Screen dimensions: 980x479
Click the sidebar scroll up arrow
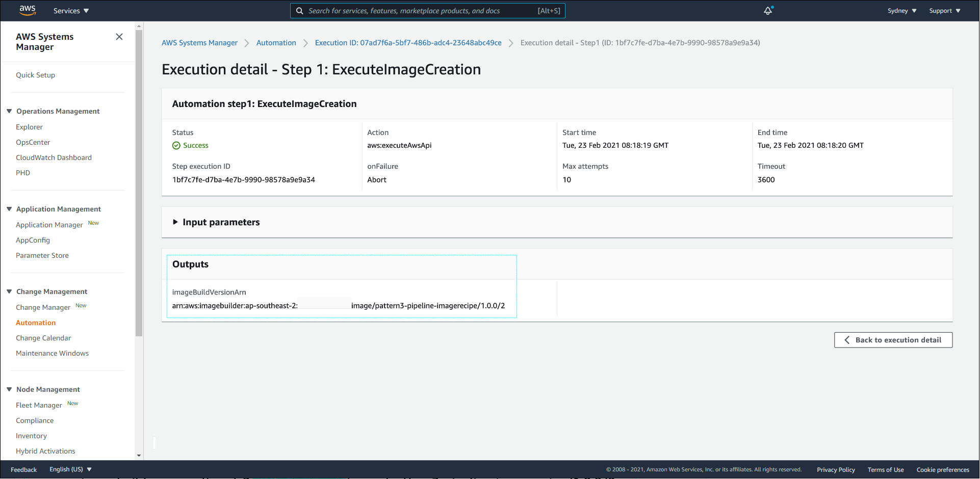139,25
